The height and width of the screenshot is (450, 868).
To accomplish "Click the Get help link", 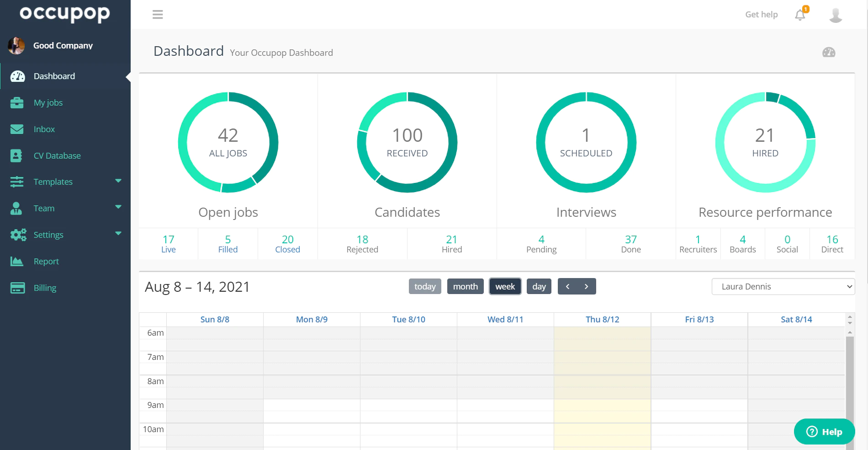I will tap(761, 15).
